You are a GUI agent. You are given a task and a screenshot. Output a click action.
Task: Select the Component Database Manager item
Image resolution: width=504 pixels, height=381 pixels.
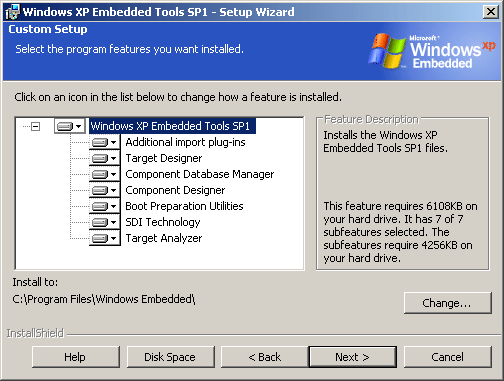[199, 174]
